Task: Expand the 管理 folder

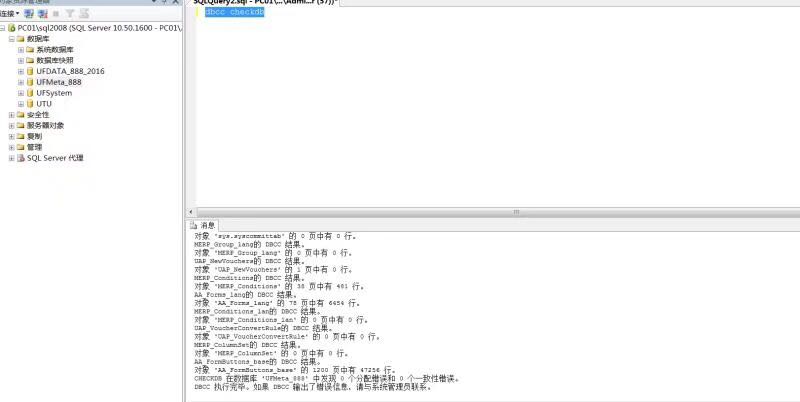Action: click(x=11, y=147)
